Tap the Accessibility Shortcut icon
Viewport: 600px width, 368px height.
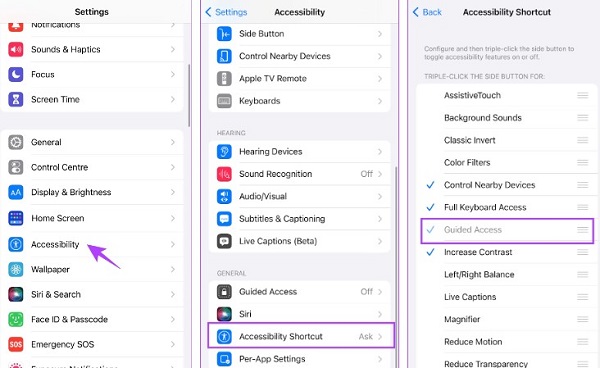(x=224, y=337)
